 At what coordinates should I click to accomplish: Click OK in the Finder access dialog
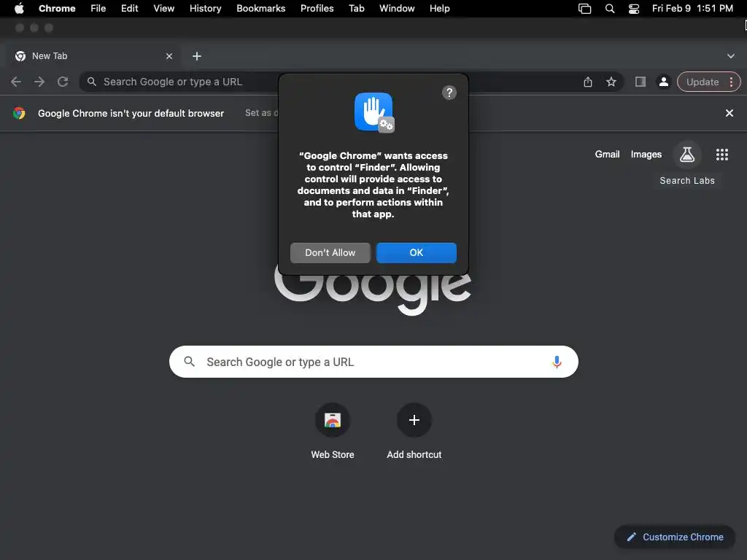416,252
